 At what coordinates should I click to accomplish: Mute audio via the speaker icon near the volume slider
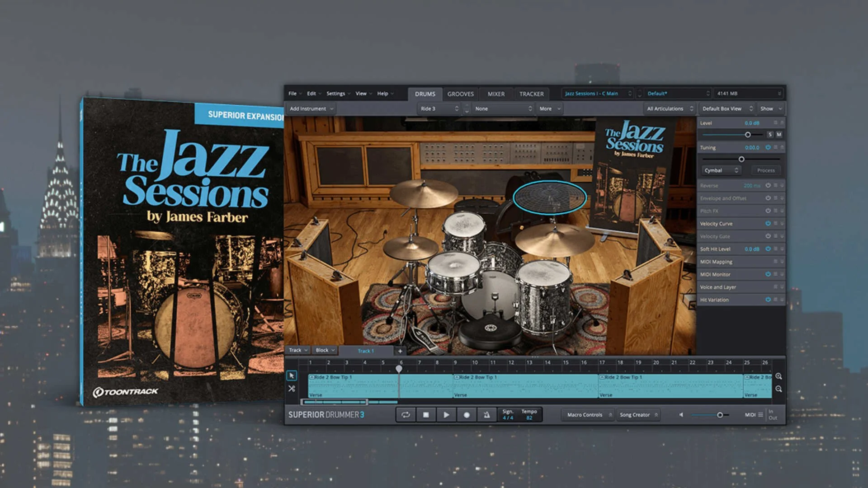coord(681,414)
